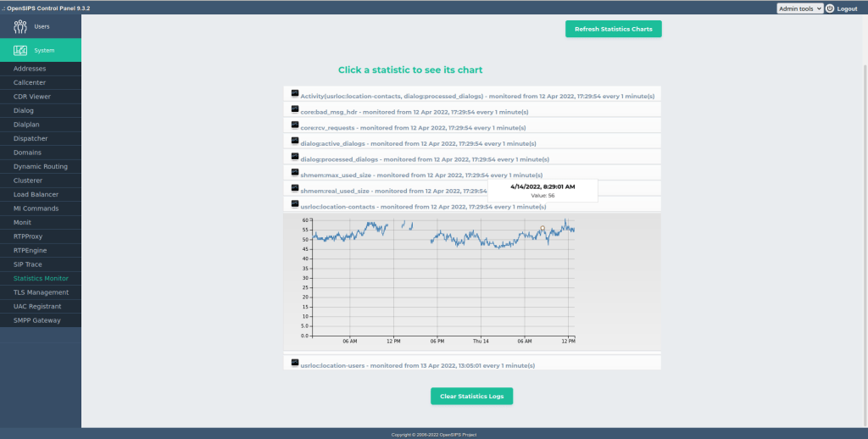Select Dynamic Routing in the sidebar menu

click(x=41, y=167)
